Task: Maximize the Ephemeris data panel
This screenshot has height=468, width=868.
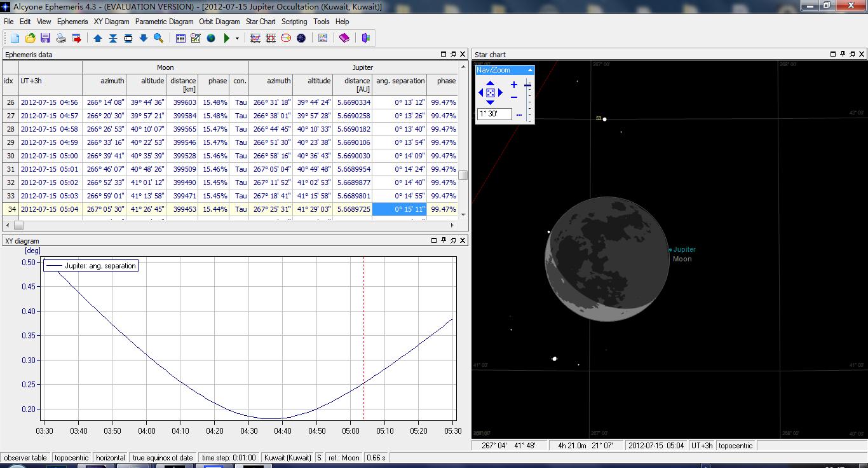Action: tap(444, 55)
